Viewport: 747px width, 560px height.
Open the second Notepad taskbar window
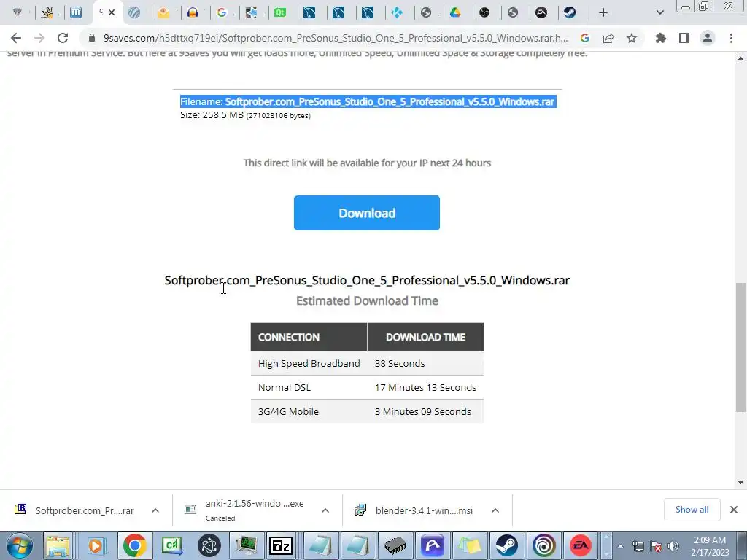(x=357, y=545)
